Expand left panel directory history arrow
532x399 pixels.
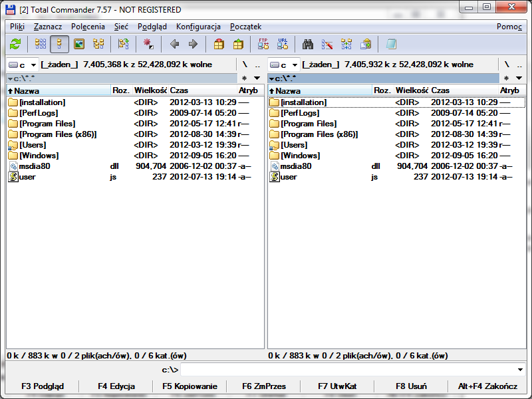tap(257, 78)
